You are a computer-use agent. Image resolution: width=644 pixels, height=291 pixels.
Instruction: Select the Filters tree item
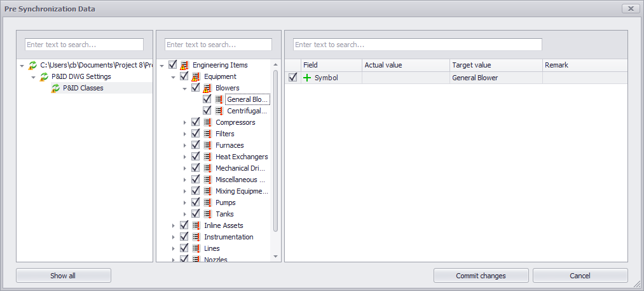[x=224, y=134]
